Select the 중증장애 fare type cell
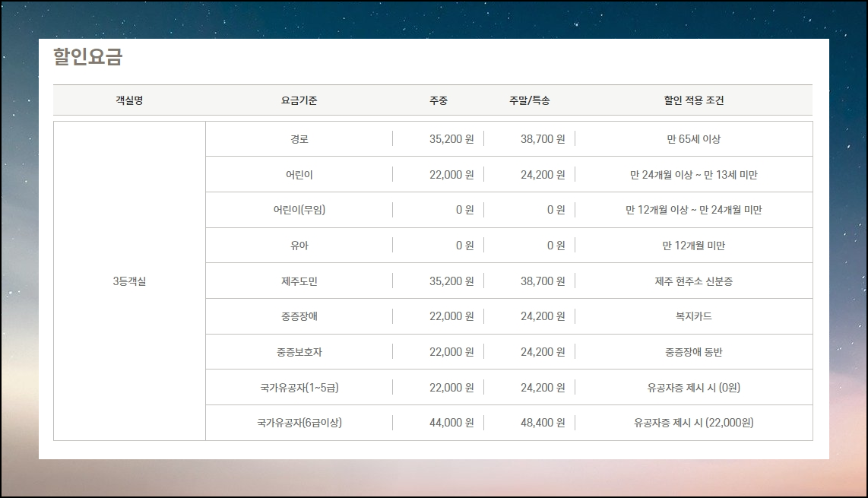The image size is (868, 498). coord(299,316)
